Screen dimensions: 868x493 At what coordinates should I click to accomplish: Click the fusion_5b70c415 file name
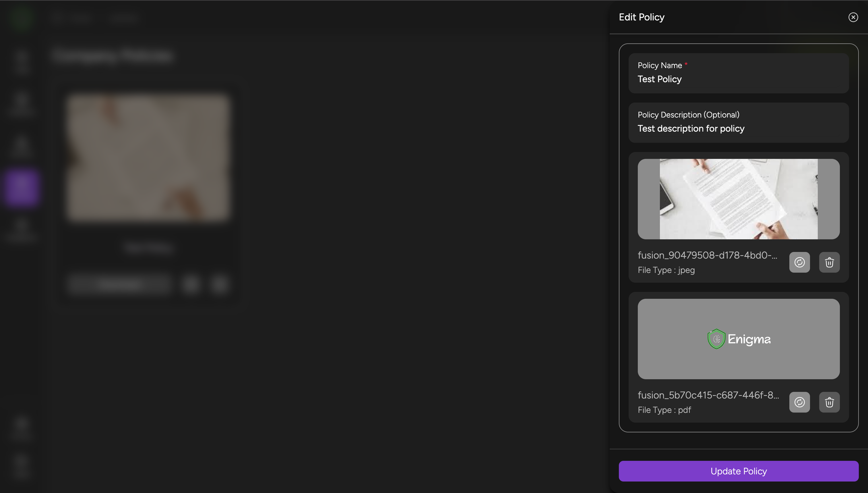[708, 395]
